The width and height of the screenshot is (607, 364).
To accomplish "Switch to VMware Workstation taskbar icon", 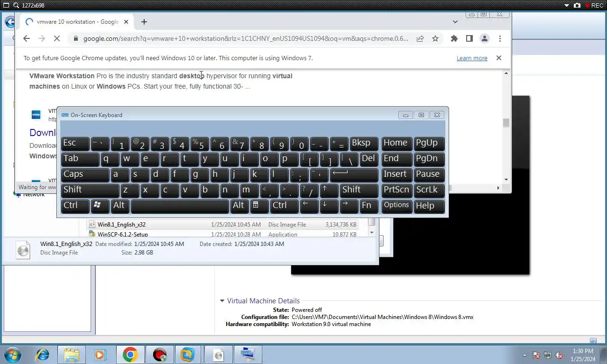I will click(188, 355).
